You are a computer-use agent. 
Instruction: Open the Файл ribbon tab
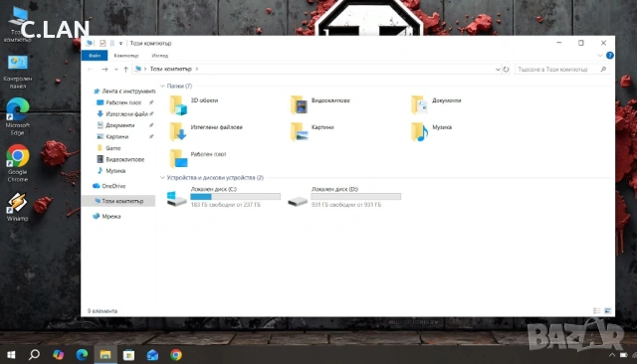click(x=95, y=56)
